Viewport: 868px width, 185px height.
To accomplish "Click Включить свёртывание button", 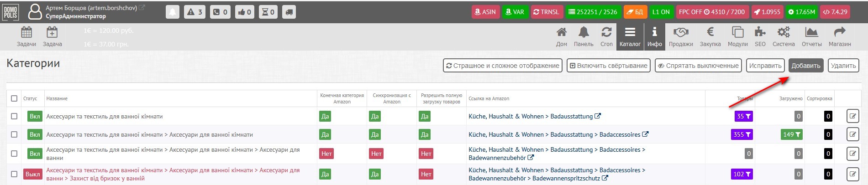I will coord(609,66).
